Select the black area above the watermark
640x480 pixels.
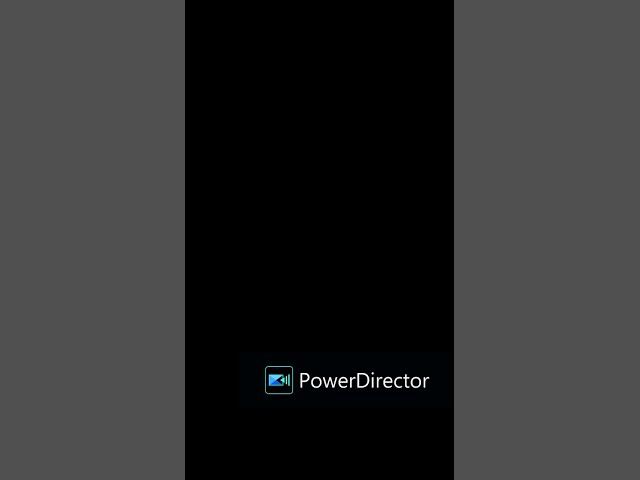pyautogui.click(x=319, y=176)
